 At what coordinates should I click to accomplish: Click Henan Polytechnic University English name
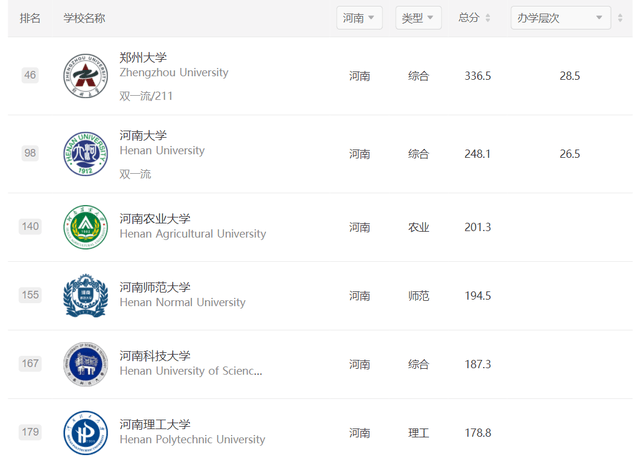(192, 440)
